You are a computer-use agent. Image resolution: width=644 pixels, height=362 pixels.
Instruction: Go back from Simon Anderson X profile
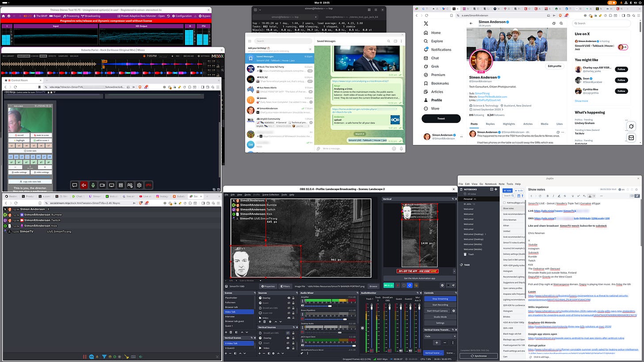coord(471,23)
